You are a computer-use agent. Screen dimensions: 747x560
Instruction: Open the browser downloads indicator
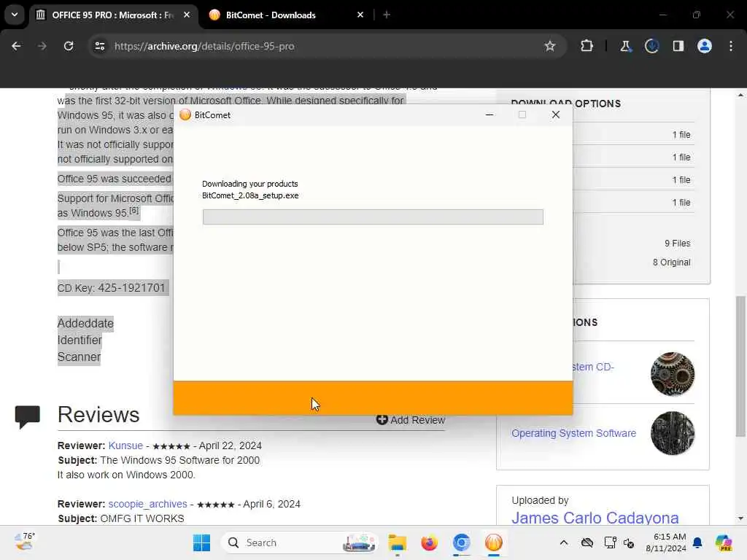point(651,46)
